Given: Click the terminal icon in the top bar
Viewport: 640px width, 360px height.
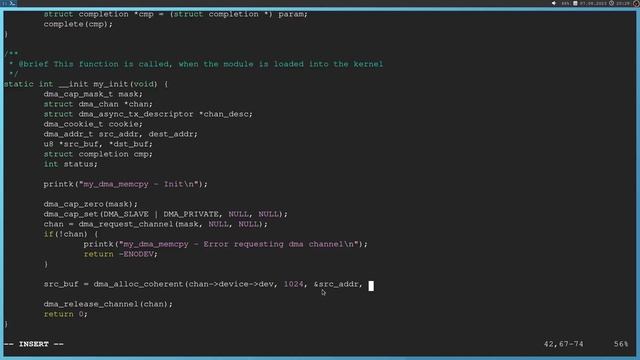Looking at the screenshot, I should [x=13, y=3].
